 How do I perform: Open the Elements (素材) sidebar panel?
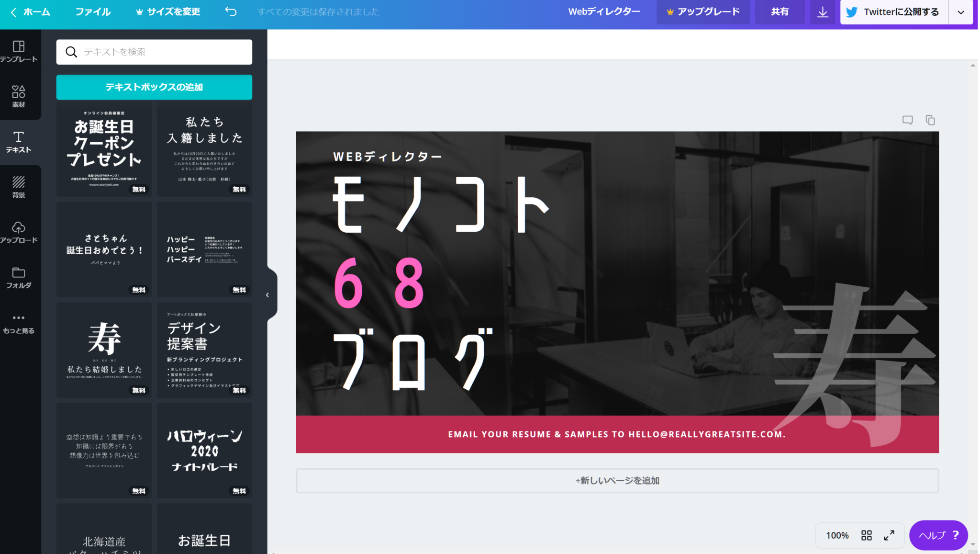point(19,96)
